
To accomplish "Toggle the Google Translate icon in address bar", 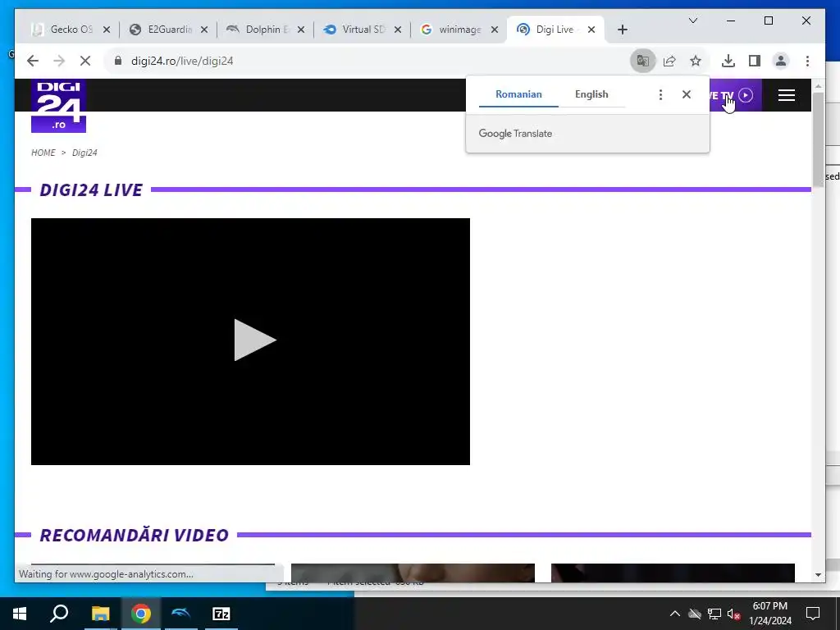I will [x=643, y=61].
